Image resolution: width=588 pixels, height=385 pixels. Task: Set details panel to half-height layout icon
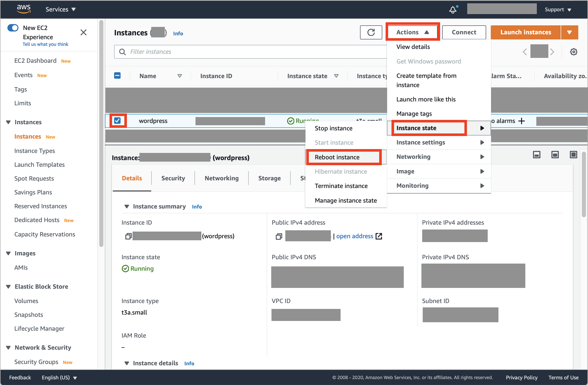[x=555, y=155]
